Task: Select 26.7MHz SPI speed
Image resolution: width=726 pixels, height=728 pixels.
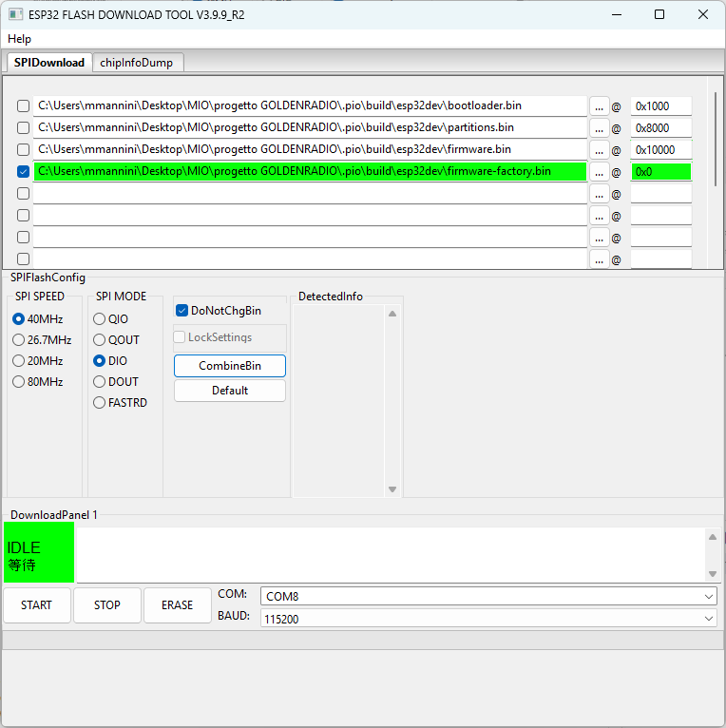Action: point(42,340)
